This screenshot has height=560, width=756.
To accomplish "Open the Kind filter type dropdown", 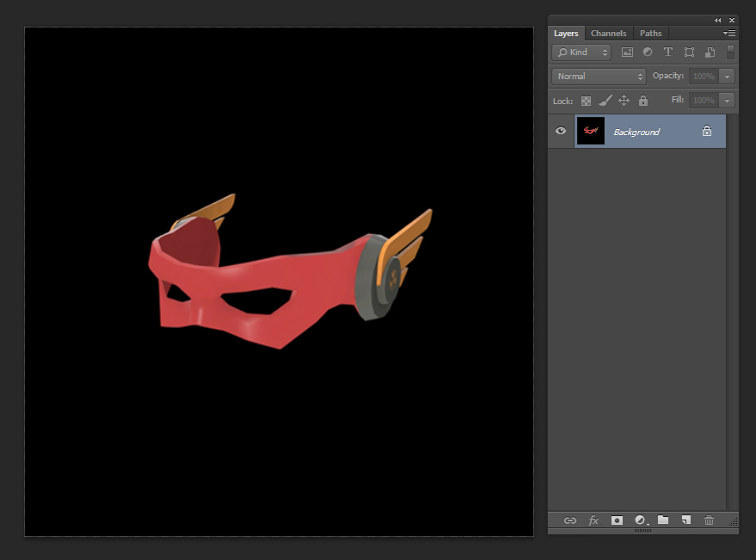I will (581, 52).
